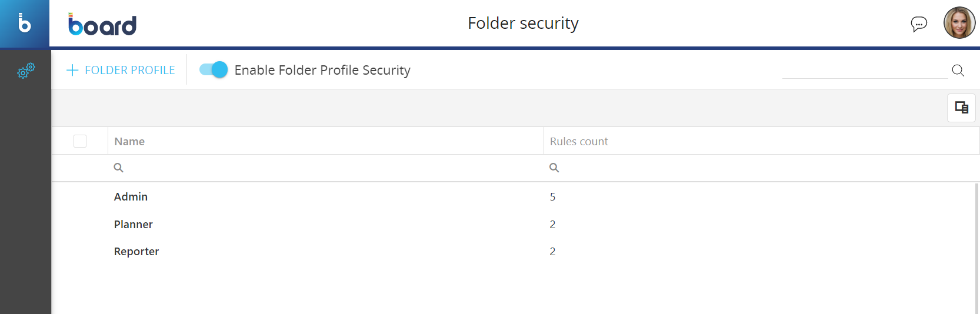
Task: Click the Rules count filter search icon
Action: [554, 168]
